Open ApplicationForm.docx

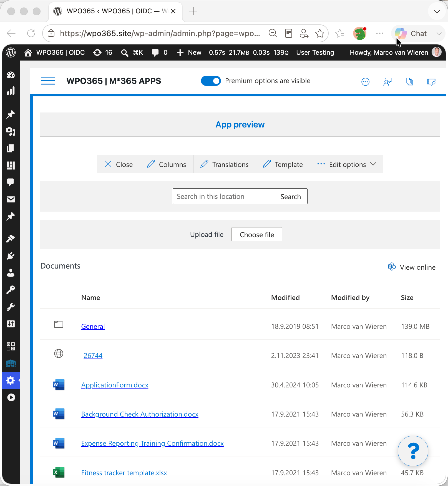point(115,385)
